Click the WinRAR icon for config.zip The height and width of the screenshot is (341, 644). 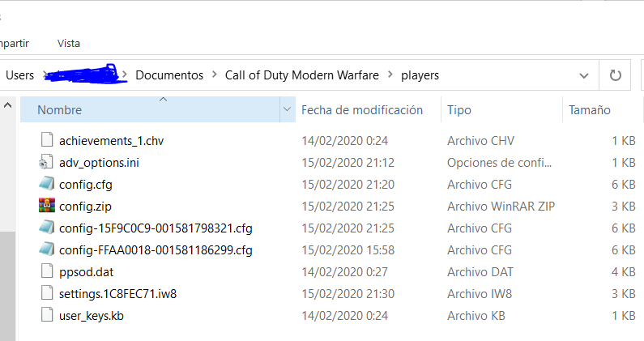pyautogui.click(x=47, y=205)
